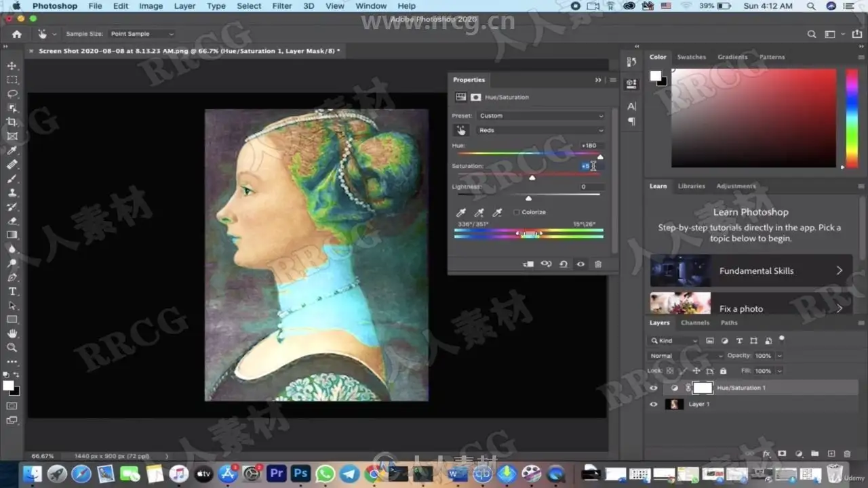
Task: Hide Layer 1 using its eye icon
Action: coord(654,404)
